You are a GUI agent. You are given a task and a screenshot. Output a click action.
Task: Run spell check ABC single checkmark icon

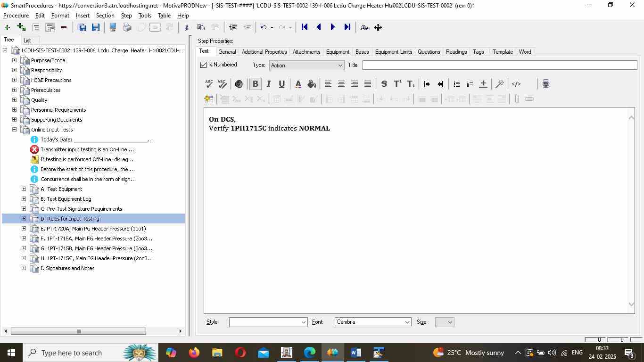209,84
